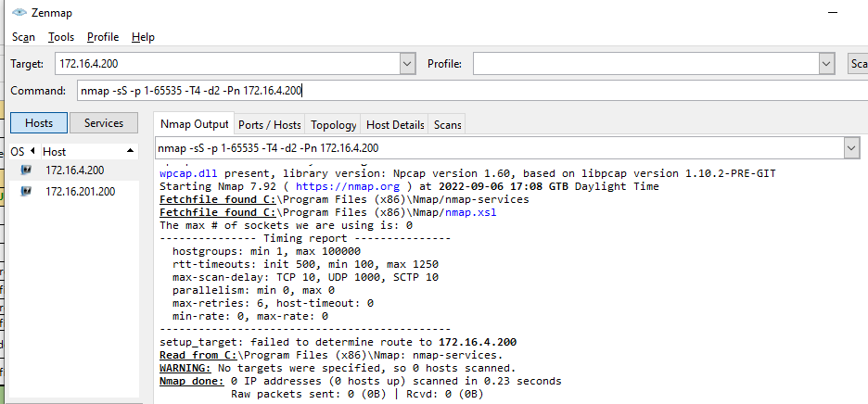Click 'rtt-timeouts: init 500' line
Viewport: 868px width, 404px height.
(x=306, y=264)
